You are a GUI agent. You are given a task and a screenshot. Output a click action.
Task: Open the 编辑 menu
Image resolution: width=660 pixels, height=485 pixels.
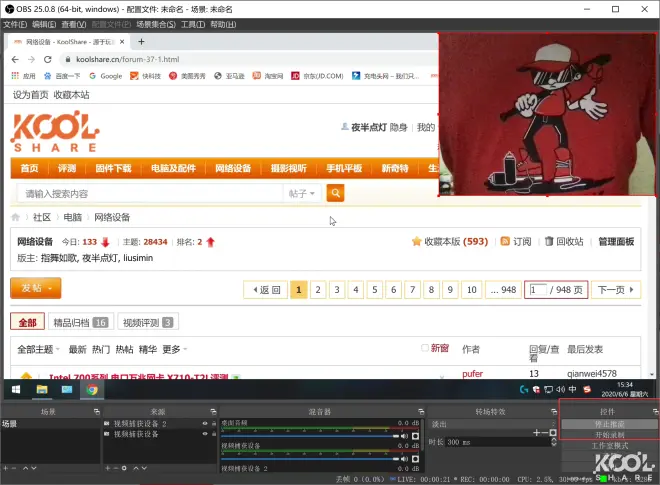point(44,24)
